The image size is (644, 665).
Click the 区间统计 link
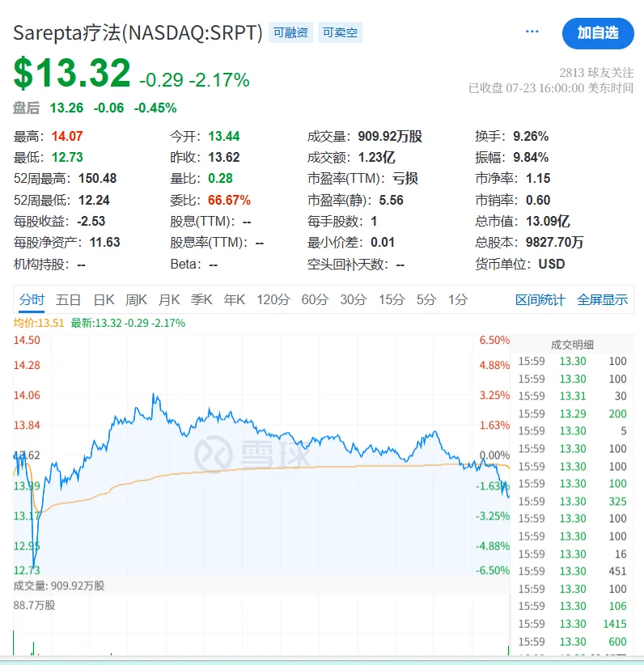[x=540, y=299]
